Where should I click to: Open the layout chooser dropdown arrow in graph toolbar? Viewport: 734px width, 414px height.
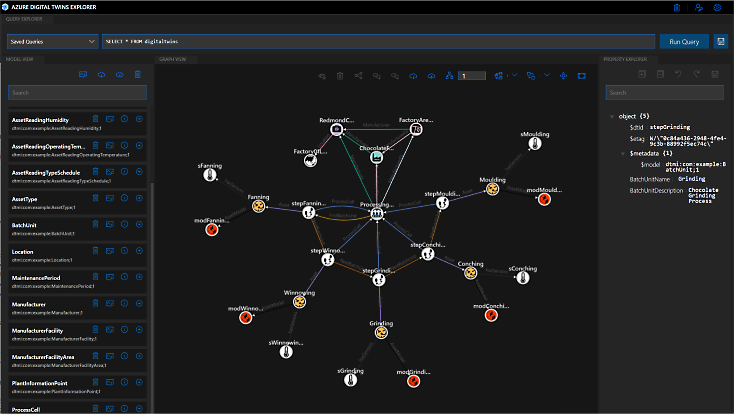[x=512, y=75]
